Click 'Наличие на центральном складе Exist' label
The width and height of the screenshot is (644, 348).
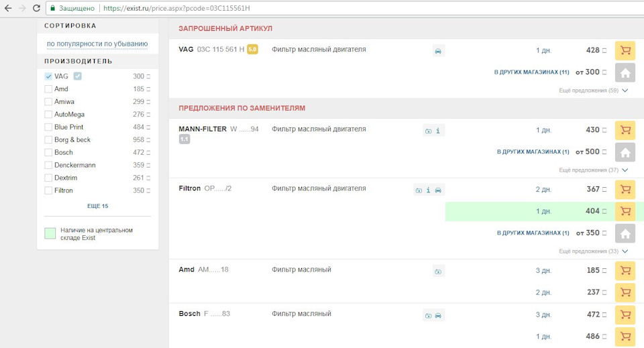97,234
